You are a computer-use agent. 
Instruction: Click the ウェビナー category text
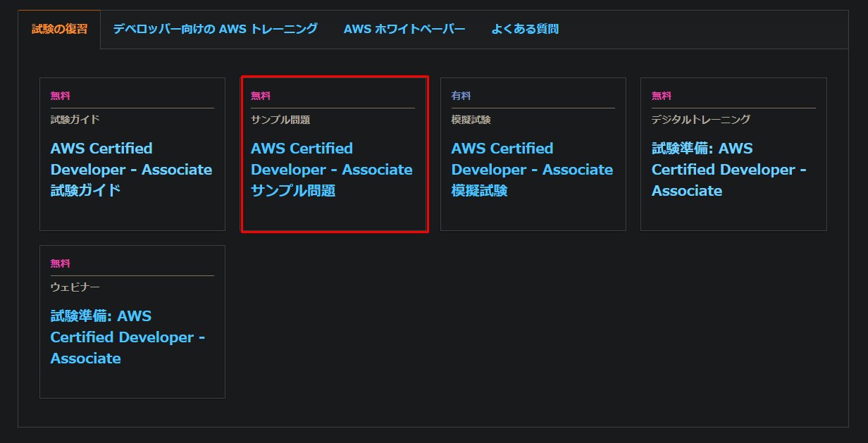[x=75, y=287]
